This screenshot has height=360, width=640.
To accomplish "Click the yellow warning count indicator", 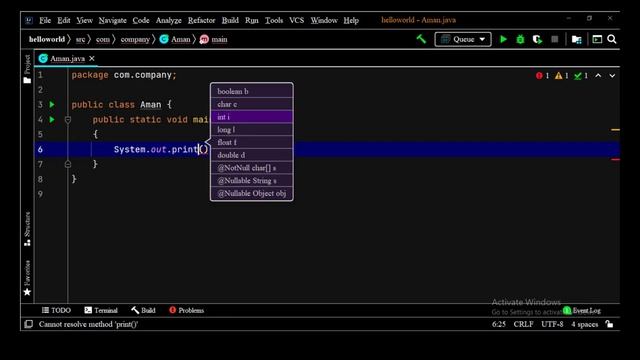I will coord(562,76).
